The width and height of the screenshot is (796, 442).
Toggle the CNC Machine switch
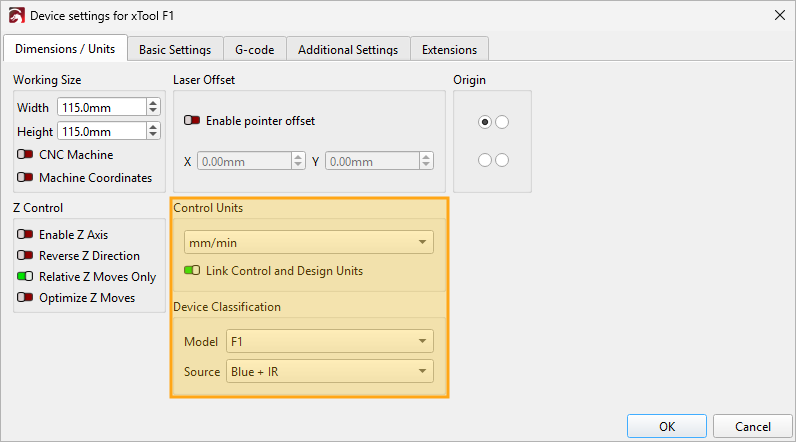(25, 154)
